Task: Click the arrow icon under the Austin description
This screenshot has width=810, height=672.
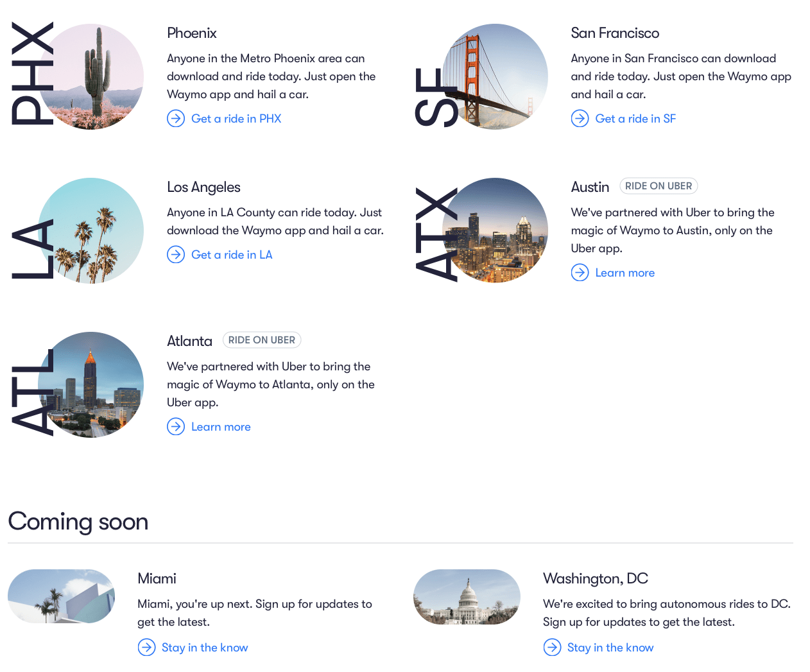Action: tap(580, 273)
